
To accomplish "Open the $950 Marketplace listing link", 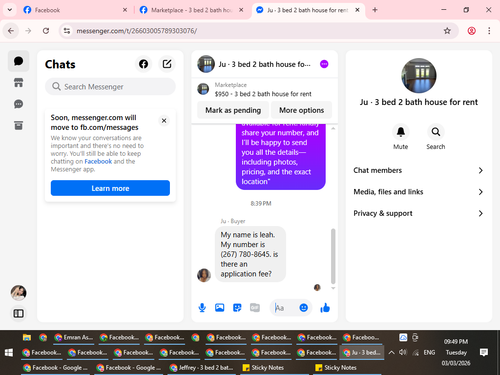I will click(263, 94).
